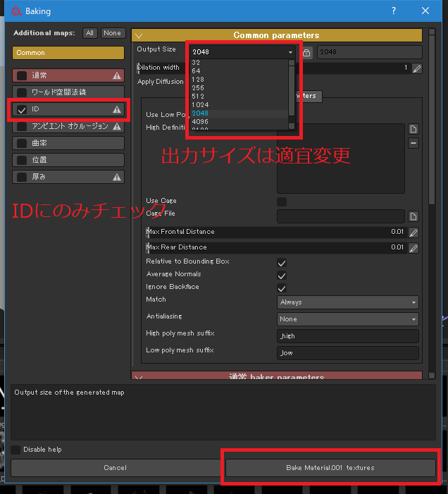Uncheck Ignore Backface checkbox
The image size is (448, 494).
[x=282, y=288]
